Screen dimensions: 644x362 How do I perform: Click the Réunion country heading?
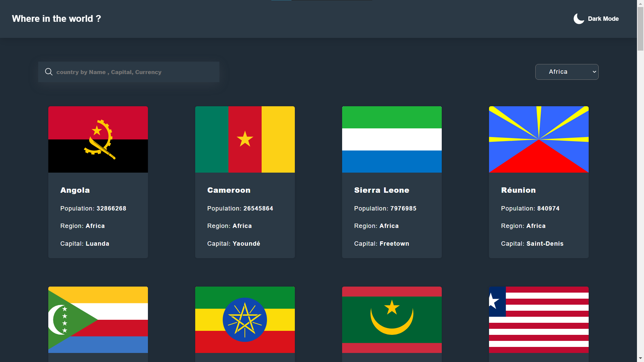click(x=518, y=190)
